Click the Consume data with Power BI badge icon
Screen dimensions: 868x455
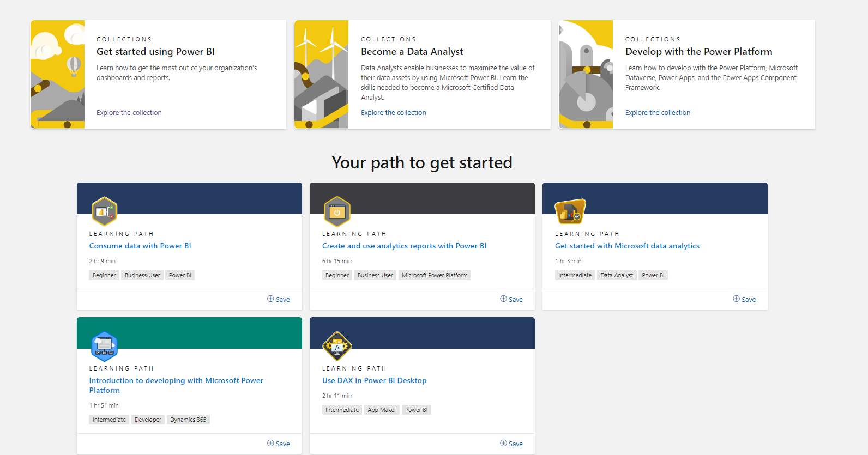(105, 211)
